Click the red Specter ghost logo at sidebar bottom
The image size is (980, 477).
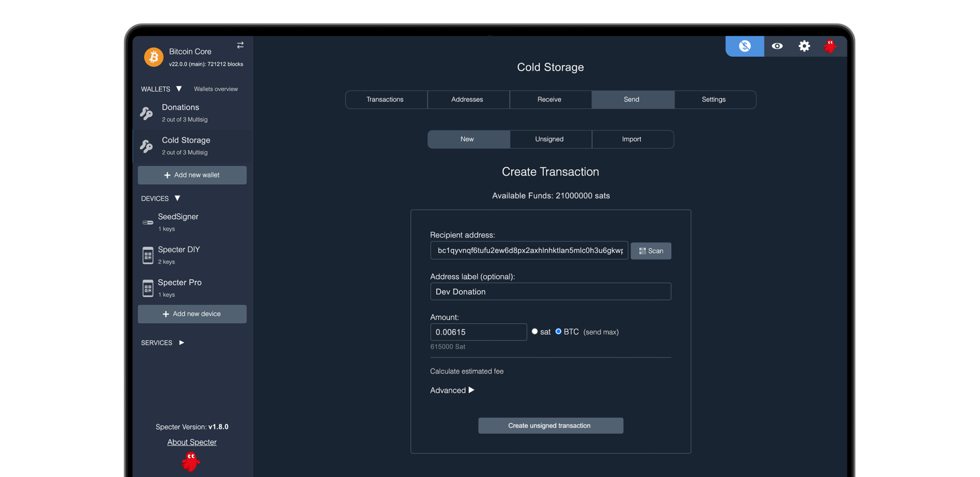(x=191, y=462)
